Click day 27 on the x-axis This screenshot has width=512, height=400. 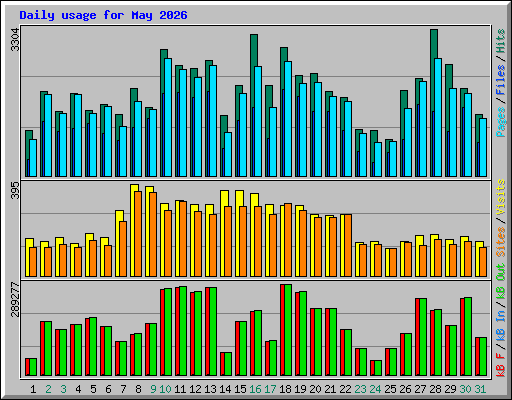(x=420, y=389)
